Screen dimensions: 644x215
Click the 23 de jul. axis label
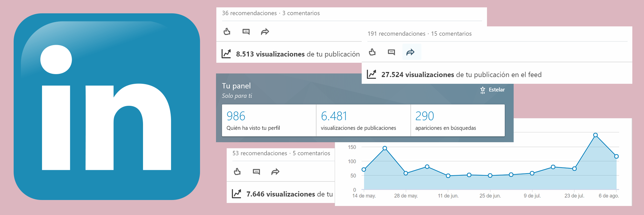pyautogui.click(x=574, y=196)
